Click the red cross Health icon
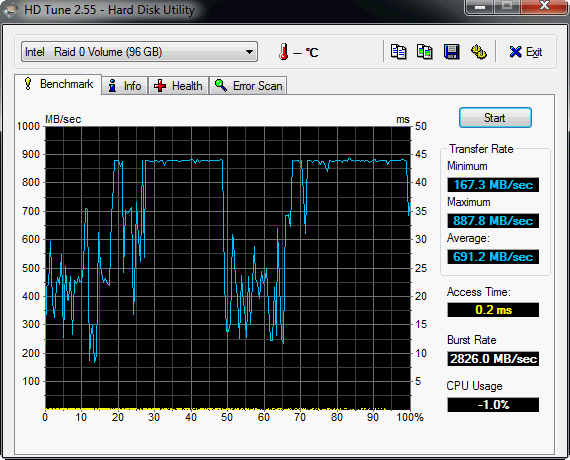This screenshot has height=460, width=570. pos(160,86)
